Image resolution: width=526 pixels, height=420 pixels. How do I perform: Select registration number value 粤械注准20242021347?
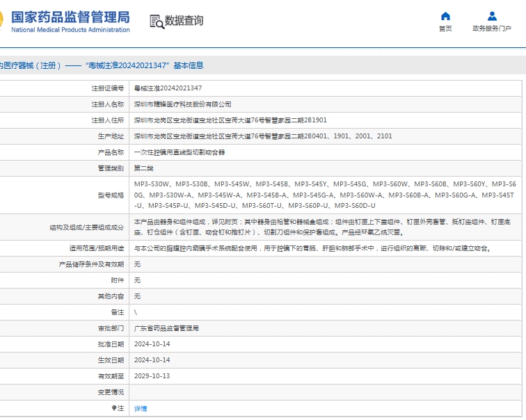click(168, 88)
